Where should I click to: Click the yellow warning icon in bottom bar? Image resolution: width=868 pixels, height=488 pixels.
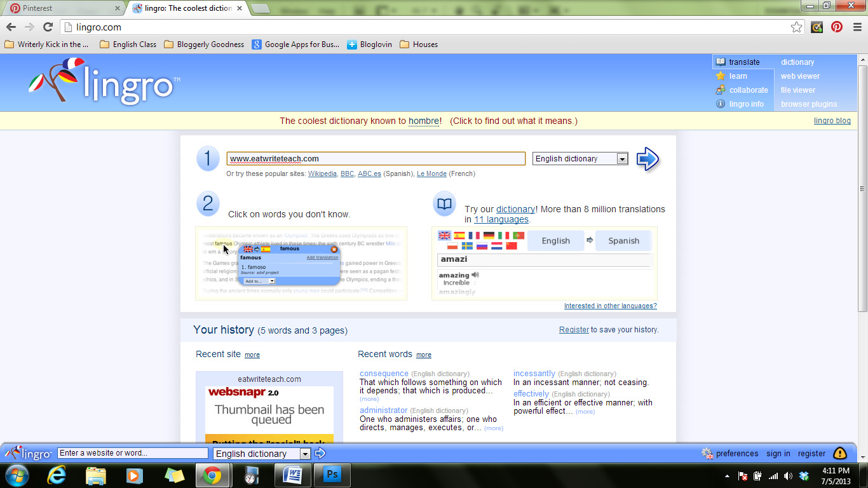pyautogui.click(x=840, y=453)
